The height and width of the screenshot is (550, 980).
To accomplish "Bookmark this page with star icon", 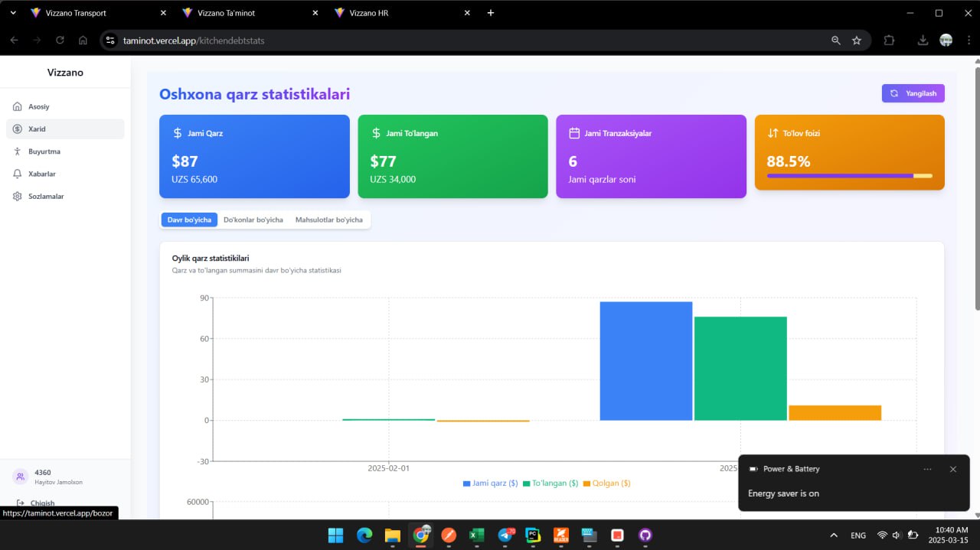I will pos(857,41).
